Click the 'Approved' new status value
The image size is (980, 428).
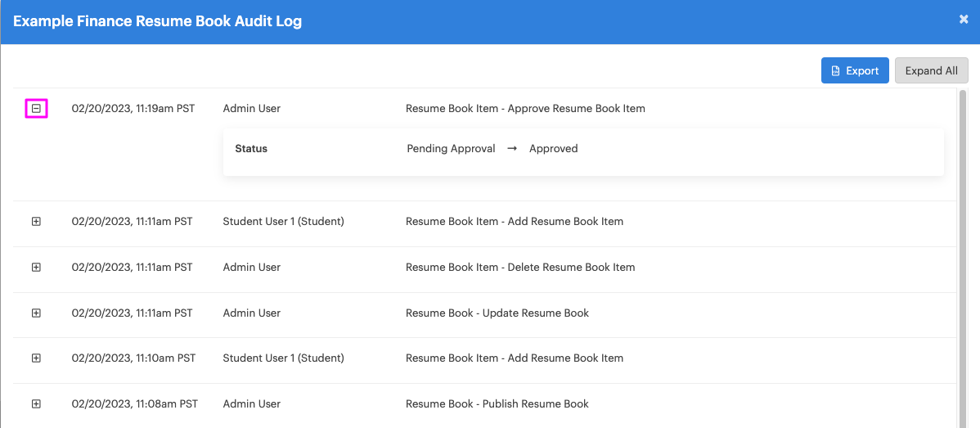554,149
